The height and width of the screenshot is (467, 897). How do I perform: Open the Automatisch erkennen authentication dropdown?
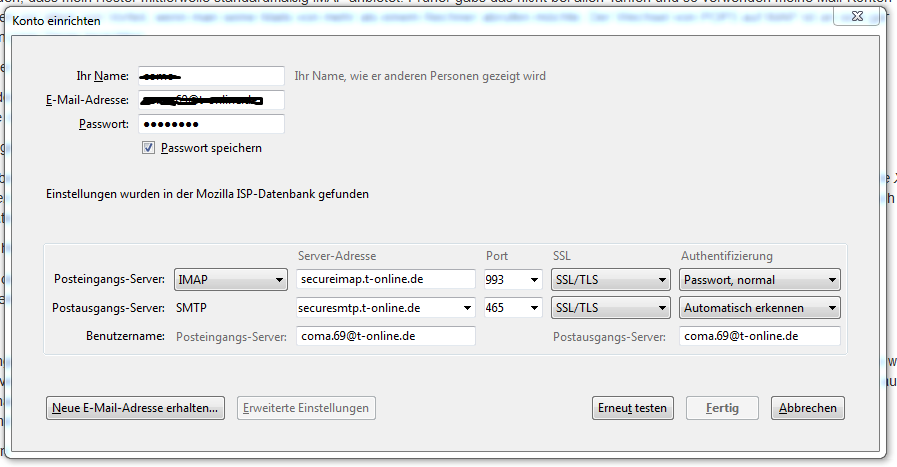760,308
